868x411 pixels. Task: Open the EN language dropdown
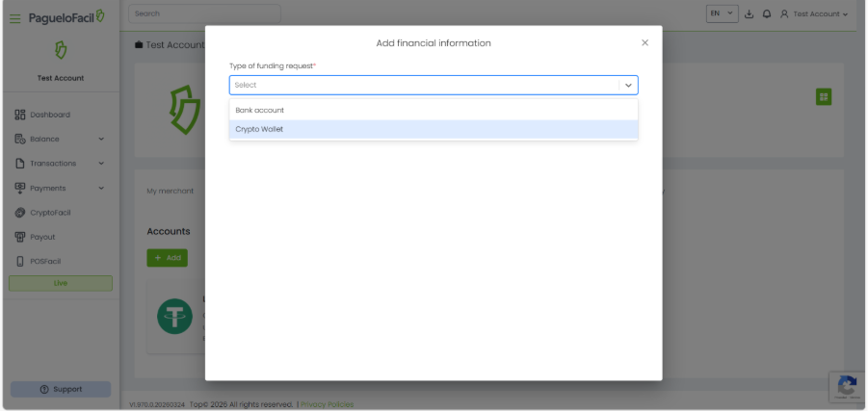(723, 14)
